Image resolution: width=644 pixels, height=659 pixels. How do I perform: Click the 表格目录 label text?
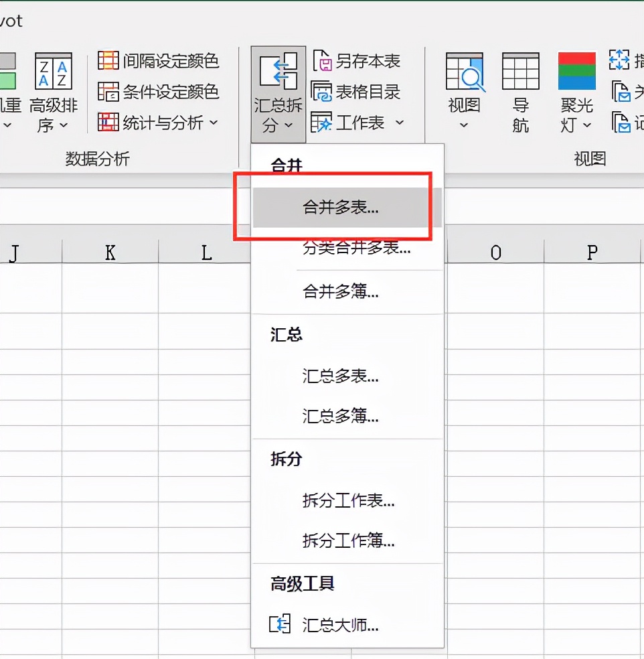(x=368, y=92)
